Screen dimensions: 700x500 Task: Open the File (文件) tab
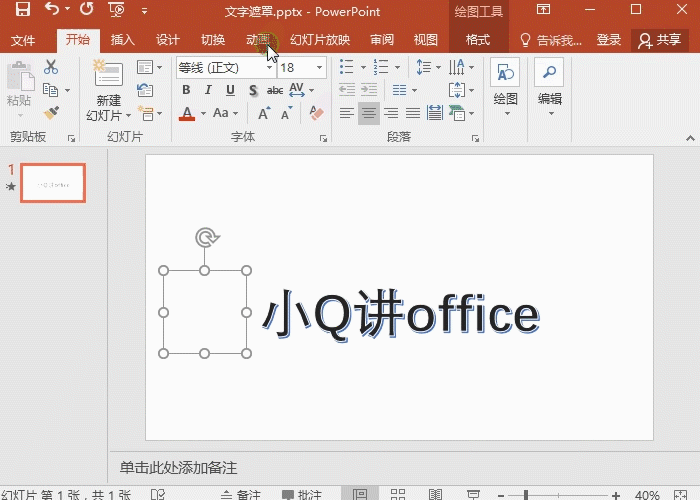click(x=23, y=40)
